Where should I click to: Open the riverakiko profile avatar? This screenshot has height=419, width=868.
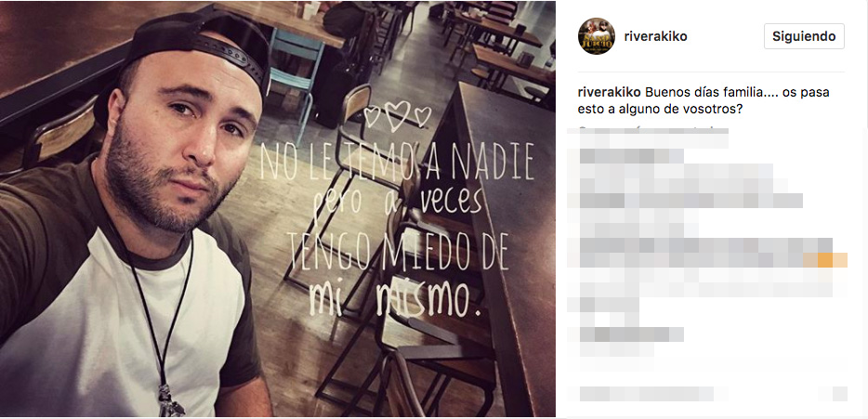597,36
